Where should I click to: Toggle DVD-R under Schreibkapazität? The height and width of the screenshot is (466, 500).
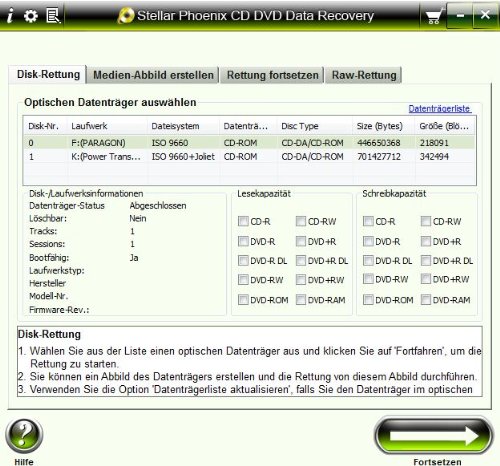pos(368,241)
